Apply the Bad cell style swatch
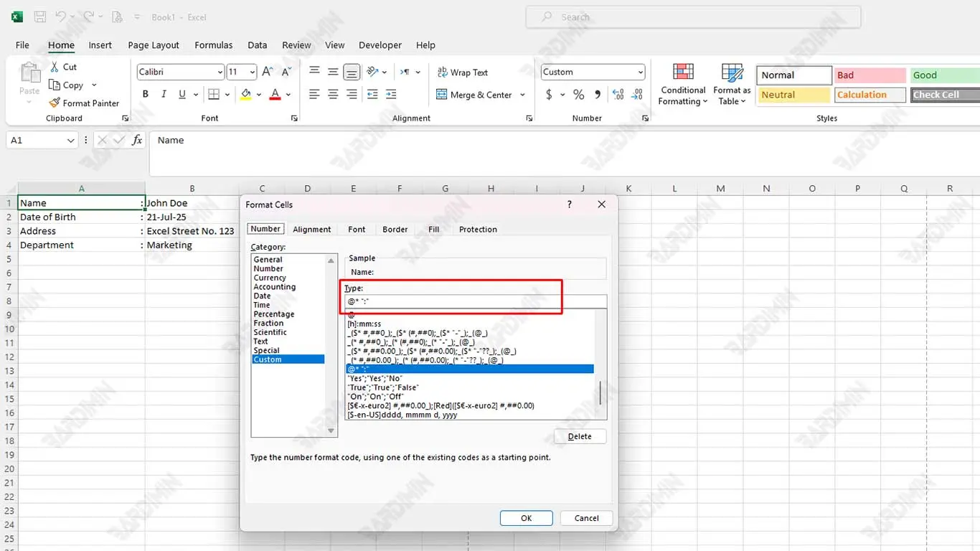 869,75
